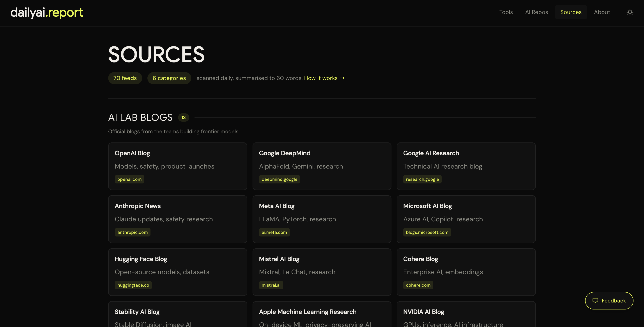This screenshot has height=327, width=644.
Task: Open the OpenAI Blog card
Action: point(177,166)
